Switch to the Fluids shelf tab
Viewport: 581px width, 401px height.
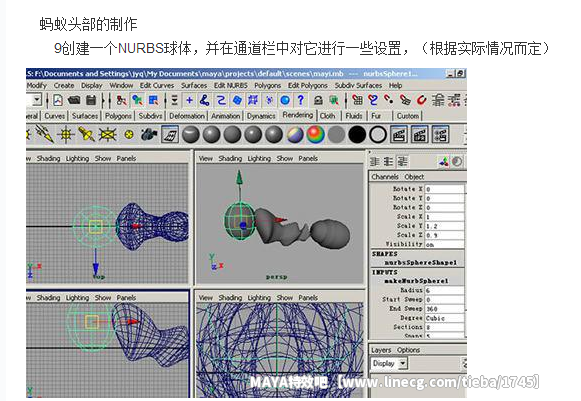coord(354,116)
